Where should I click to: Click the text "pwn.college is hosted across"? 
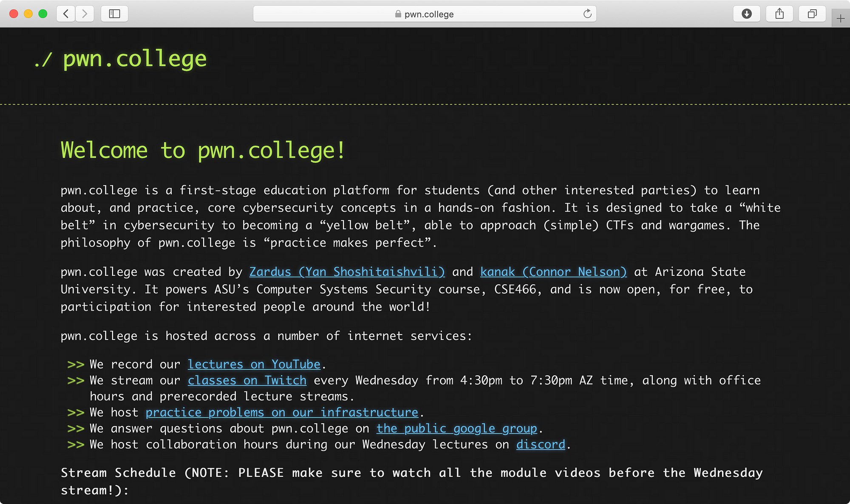point(158,336)
